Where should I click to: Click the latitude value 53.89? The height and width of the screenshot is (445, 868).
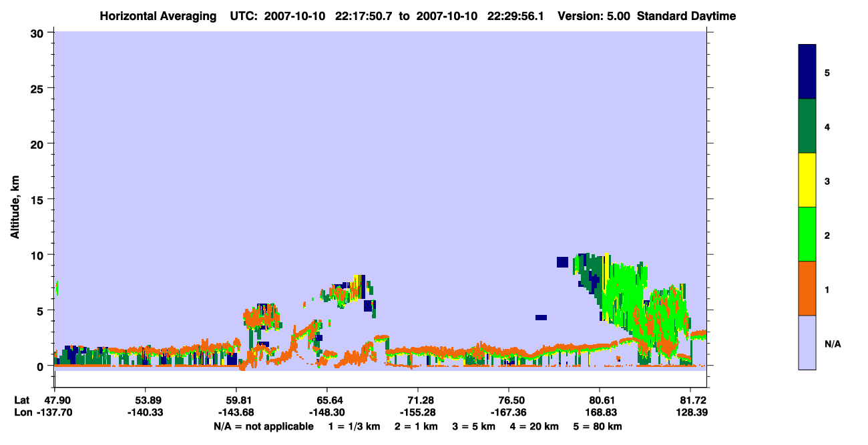coord(146,400)
